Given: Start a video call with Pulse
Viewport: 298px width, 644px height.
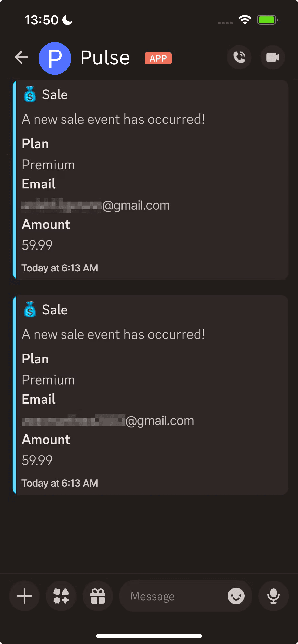Looking at the screenshot, I should coord(273,57).
